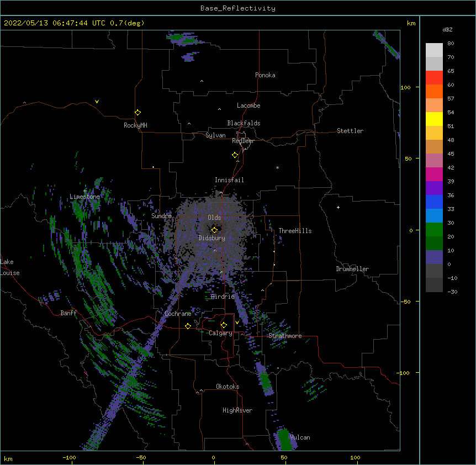This screenshot has width=476, height=465.
Task: Click the Airdrie city label
Action: pos(223,297)
